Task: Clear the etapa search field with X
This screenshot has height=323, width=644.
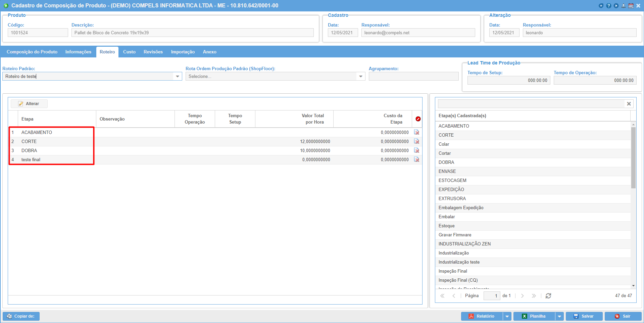Action: click(x=629, y=104)
